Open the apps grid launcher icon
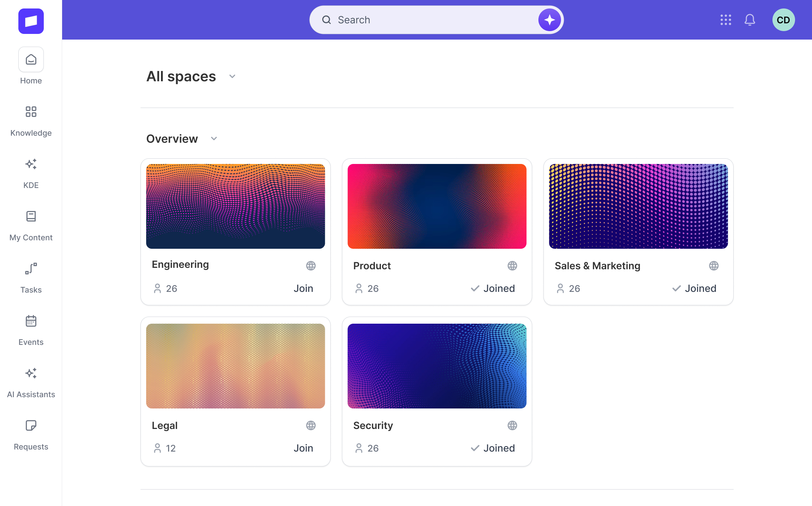This screenshot has width=812, height=506. [x=726, y=20]
